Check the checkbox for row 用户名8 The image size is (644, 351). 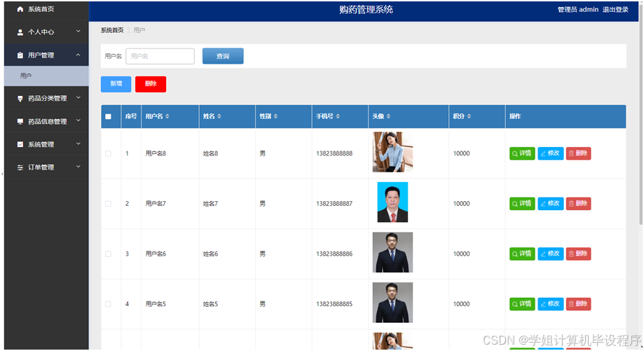[x=108, y=153]
